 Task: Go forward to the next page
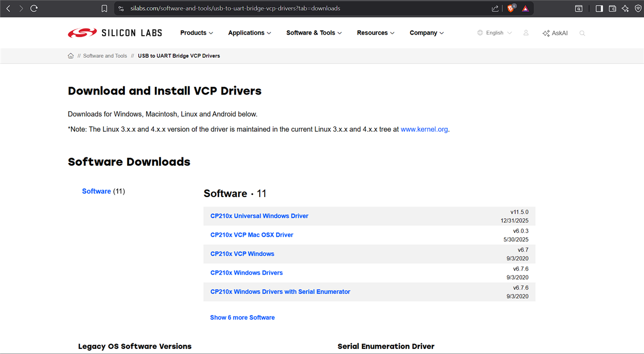point(21,9)
